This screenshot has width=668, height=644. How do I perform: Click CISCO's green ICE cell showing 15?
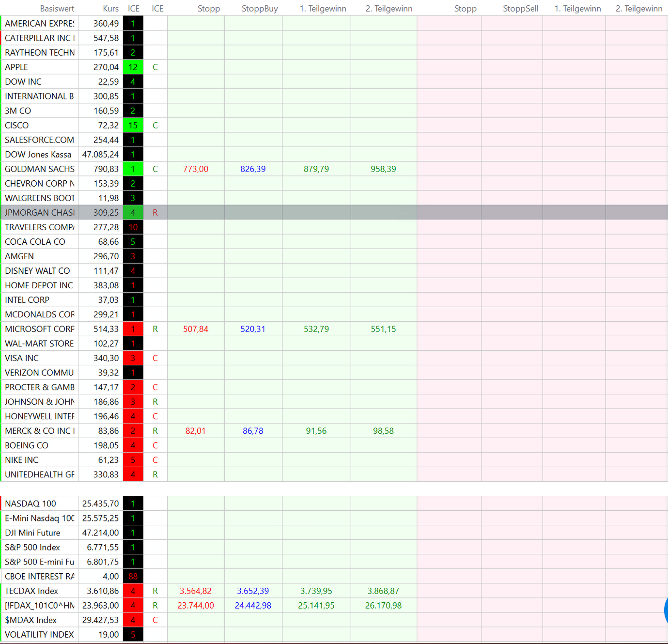click(133, 126)
